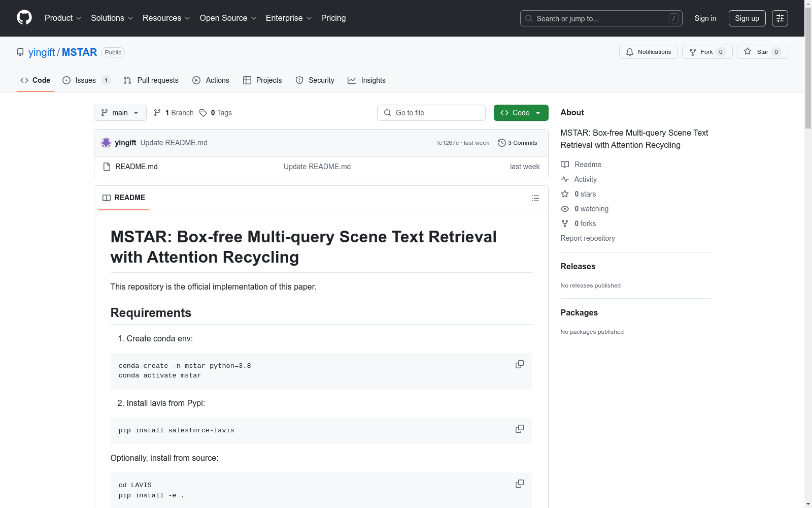This screenshot has width=812, height=508.
Task: Open the Projects tab
Action: [262, 80]
